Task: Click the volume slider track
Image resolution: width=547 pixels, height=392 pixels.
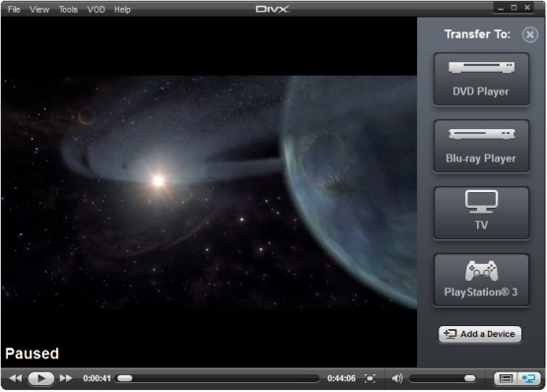Action: pos(443,378)
